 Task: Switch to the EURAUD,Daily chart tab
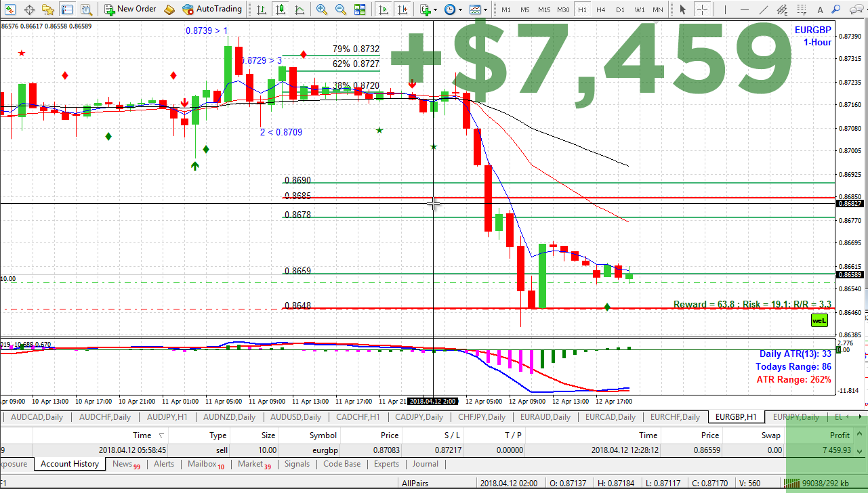pyautogui.click(x=547, y=417)
